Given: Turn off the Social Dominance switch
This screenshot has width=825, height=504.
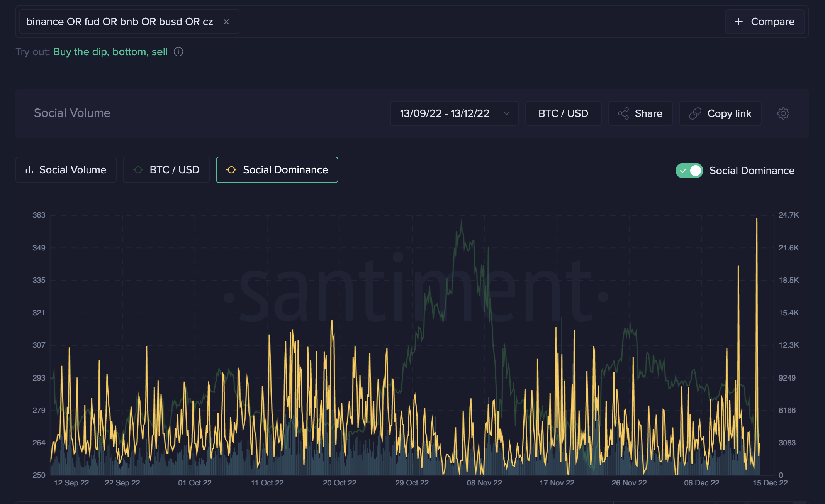Looking at the screenshot, I should point(689,171).
